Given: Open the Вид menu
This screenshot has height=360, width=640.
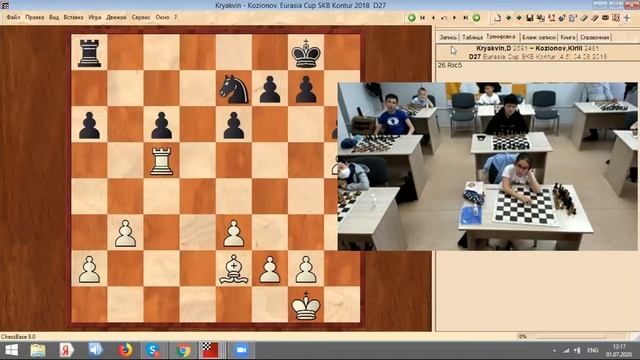Looking at the screenshot, I should pyautogui.click(x=54, y=18).
